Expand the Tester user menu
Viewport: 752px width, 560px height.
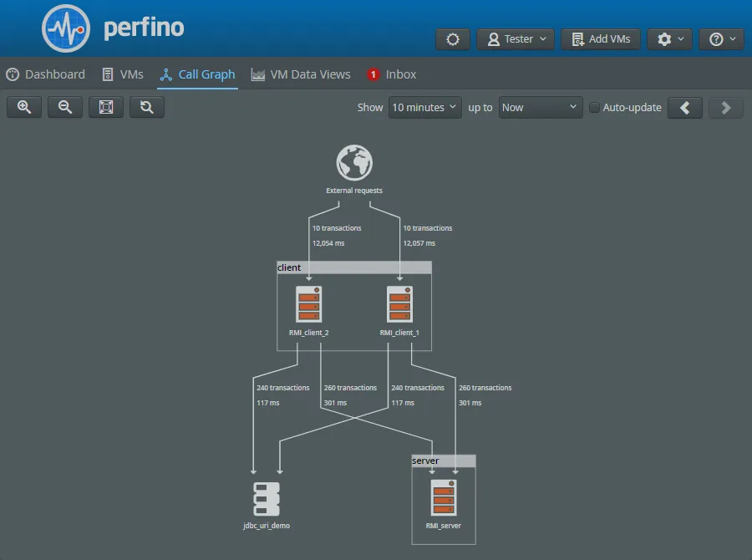click(515, 38)
